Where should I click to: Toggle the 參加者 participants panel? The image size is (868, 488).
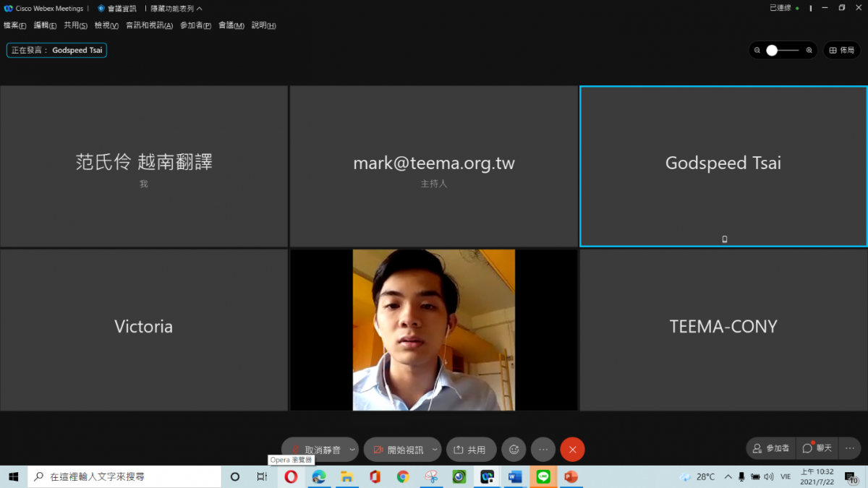click(770, 448)
